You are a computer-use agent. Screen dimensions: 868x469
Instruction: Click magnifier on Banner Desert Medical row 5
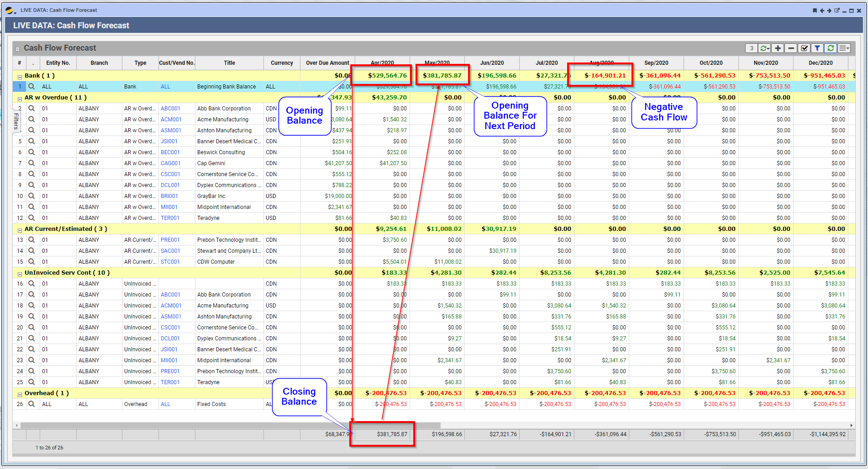click(32, 141)
